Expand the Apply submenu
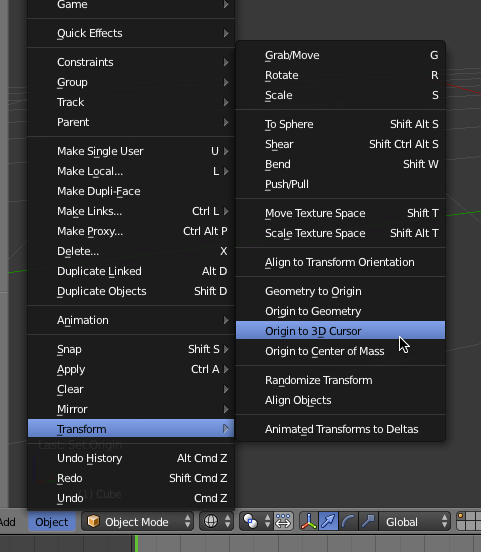 pos(131,369)
